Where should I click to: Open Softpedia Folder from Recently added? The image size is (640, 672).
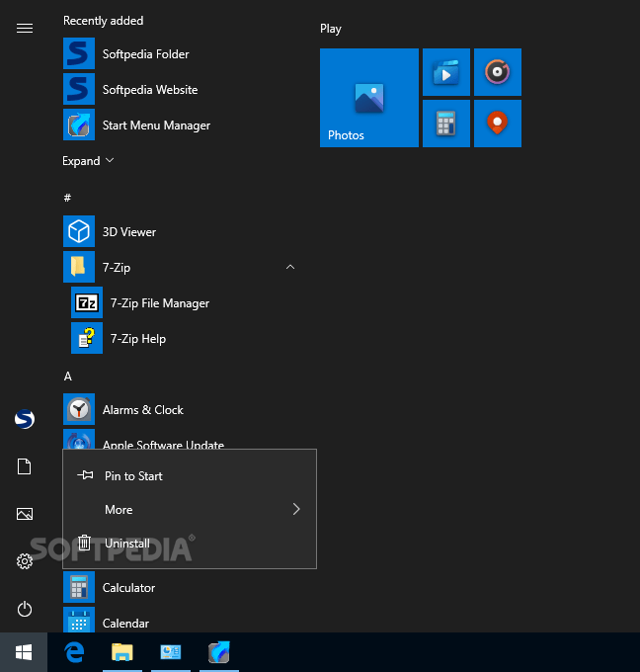click(180, 53)
